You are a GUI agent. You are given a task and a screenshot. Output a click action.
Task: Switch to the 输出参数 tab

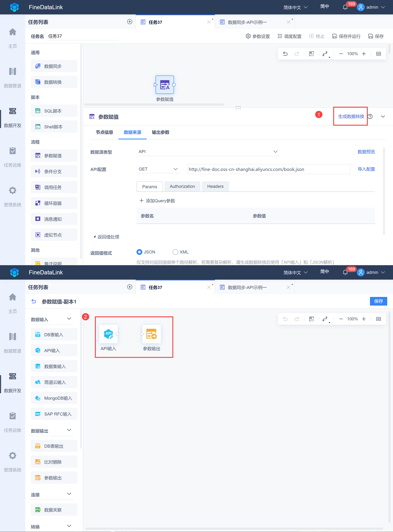pyautogui.click(x=161, y=132)
